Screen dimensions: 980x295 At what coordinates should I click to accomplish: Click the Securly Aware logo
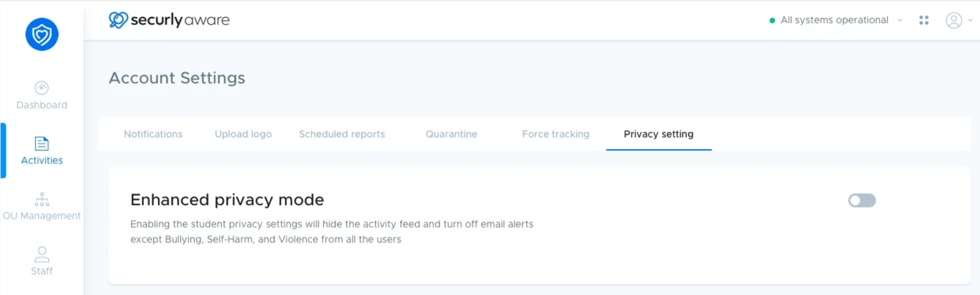tap(169, 20)
